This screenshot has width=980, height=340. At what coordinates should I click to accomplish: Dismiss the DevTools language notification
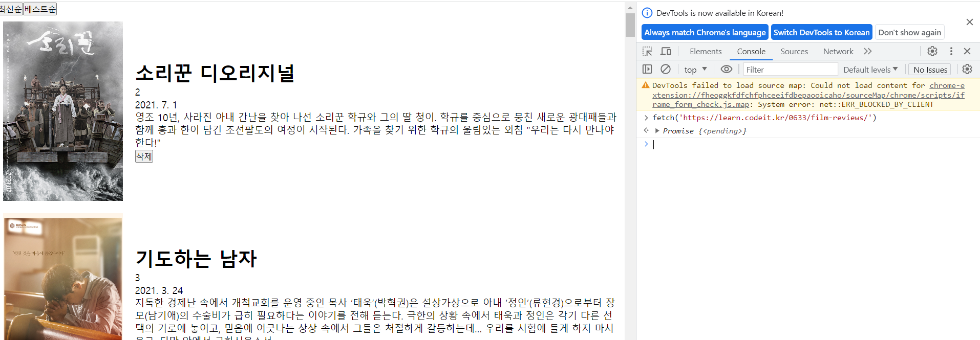[970, 22]
